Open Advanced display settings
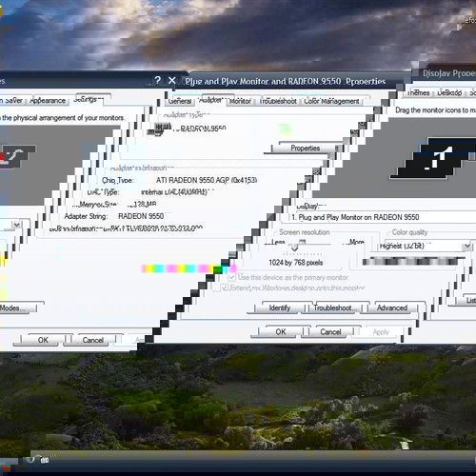The image size is (476, 476). point(392,307)
